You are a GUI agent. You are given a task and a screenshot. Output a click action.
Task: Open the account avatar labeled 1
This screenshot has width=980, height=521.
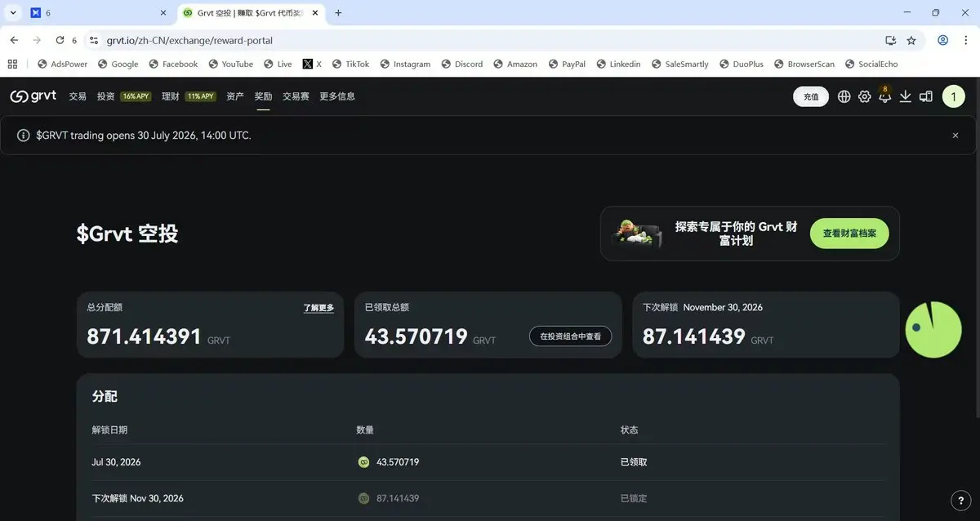coord(953,96)
